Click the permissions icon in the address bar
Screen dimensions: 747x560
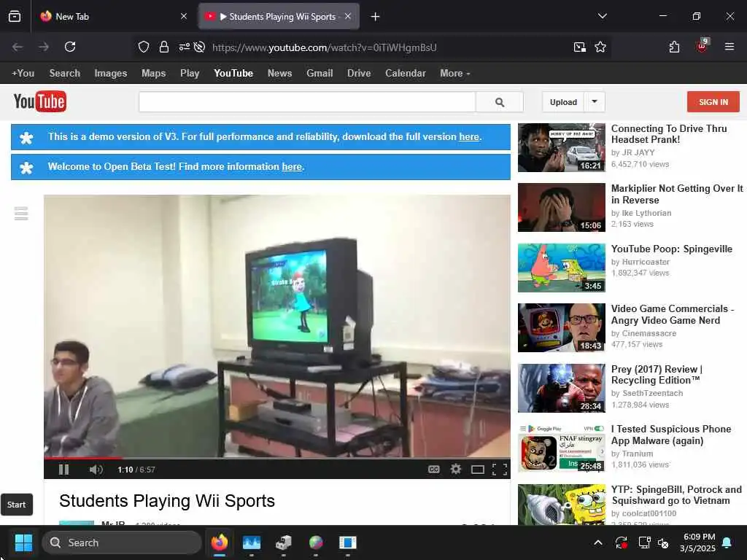pos(184,47)
